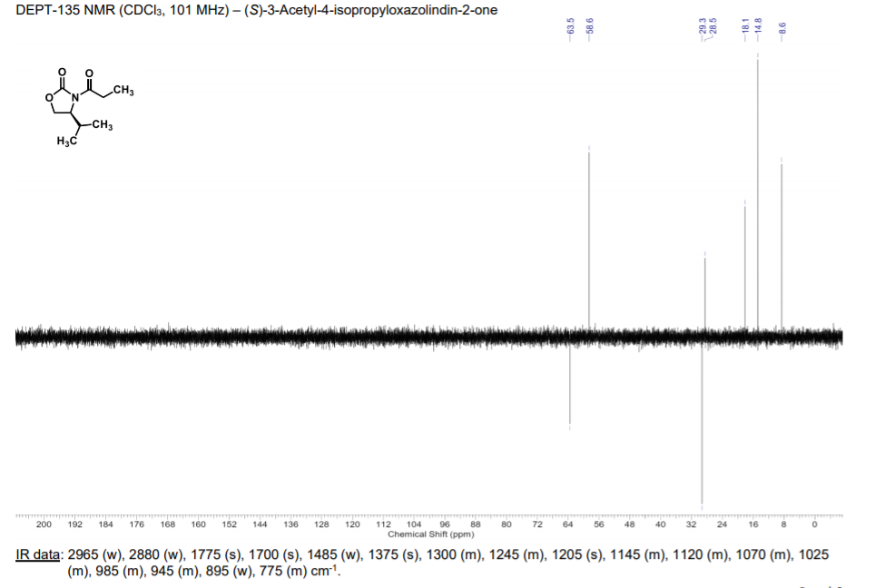Image resolution: width=875 pixels, height=588 pixels.
Task: Click the nitrogen atom in the ring structure
Action: [x=74, y=97]
